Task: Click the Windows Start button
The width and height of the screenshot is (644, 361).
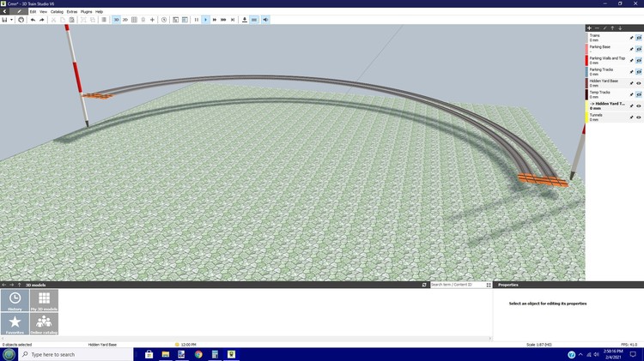Action: 9,354
